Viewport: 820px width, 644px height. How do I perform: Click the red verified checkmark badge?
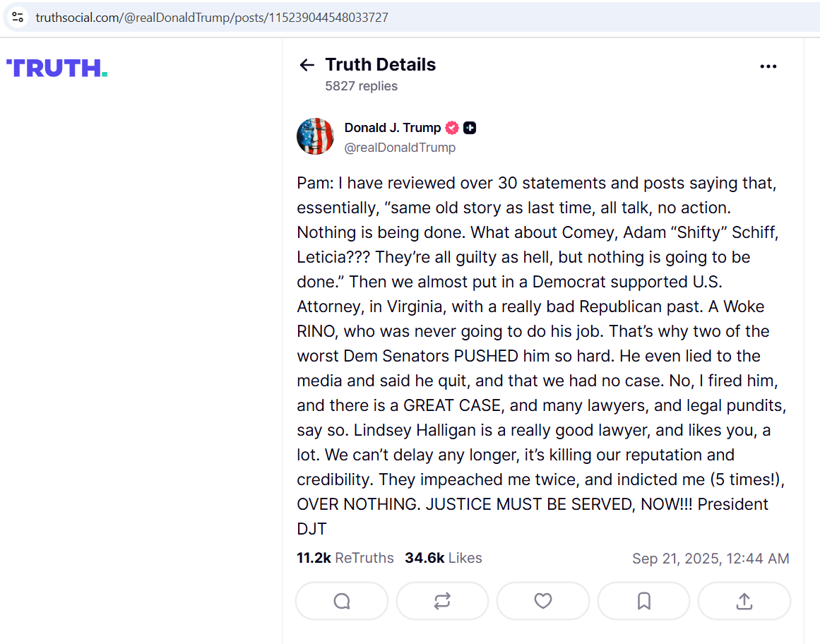452,128
